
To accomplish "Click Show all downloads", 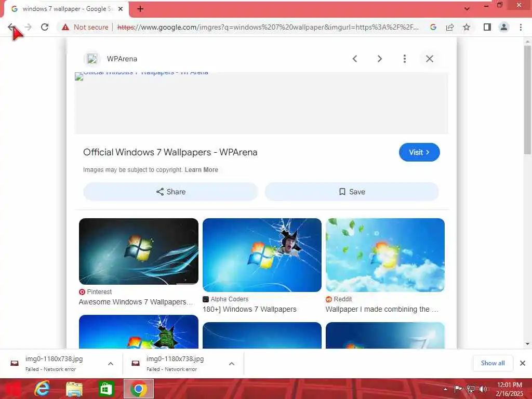I will [493, 363].
